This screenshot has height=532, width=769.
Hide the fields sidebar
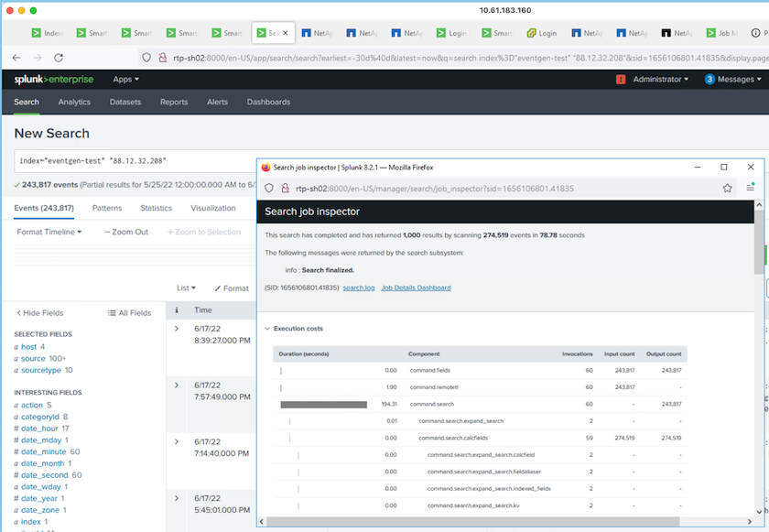tap(40, 313)
